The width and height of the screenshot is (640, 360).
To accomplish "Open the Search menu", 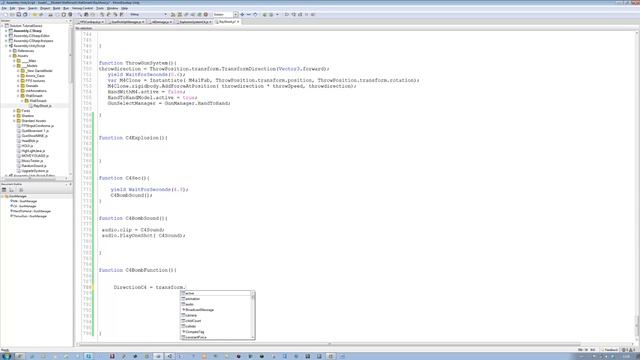I will click(32, 8).
